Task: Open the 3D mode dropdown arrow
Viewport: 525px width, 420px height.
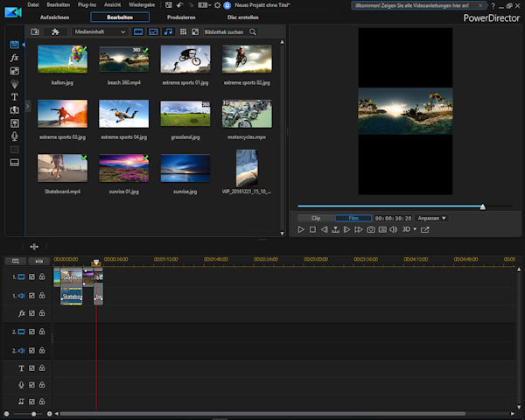Action: click(415, 229)
